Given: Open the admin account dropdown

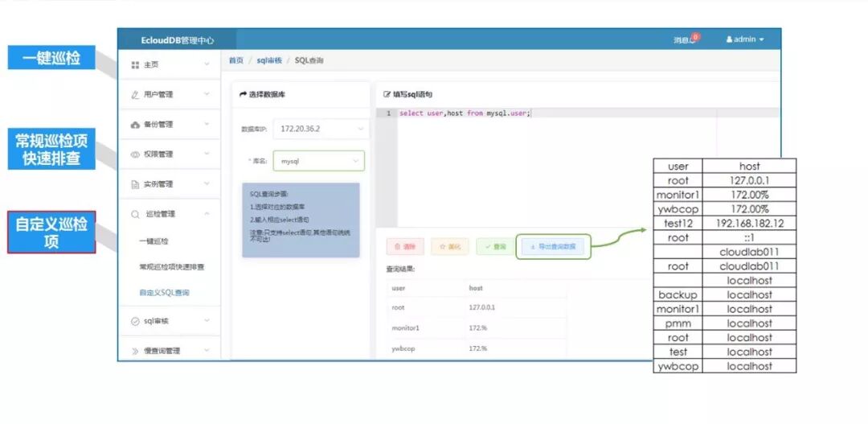Looking at the screenshot, I should (745, 39).
